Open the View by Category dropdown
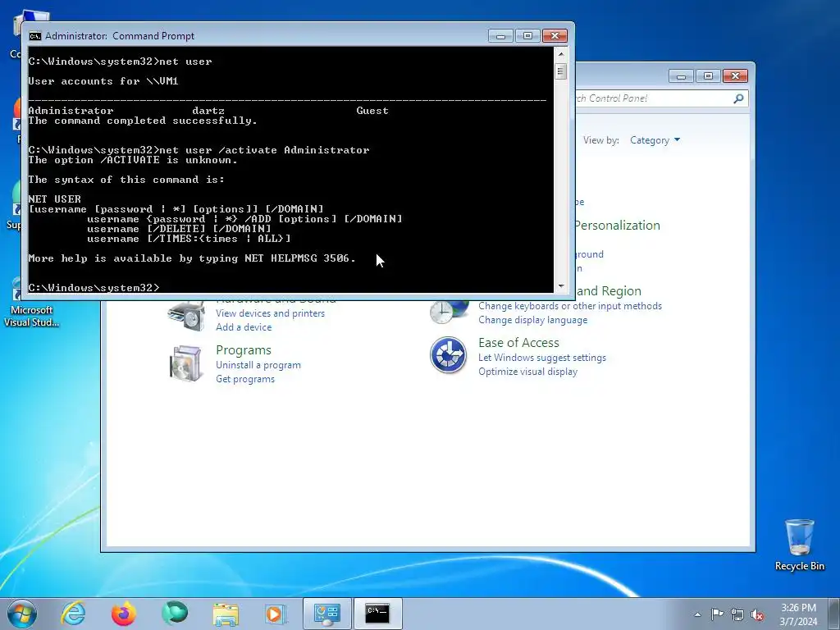The height and width of the screenshot is (630, 840). [x=655, y=140]
